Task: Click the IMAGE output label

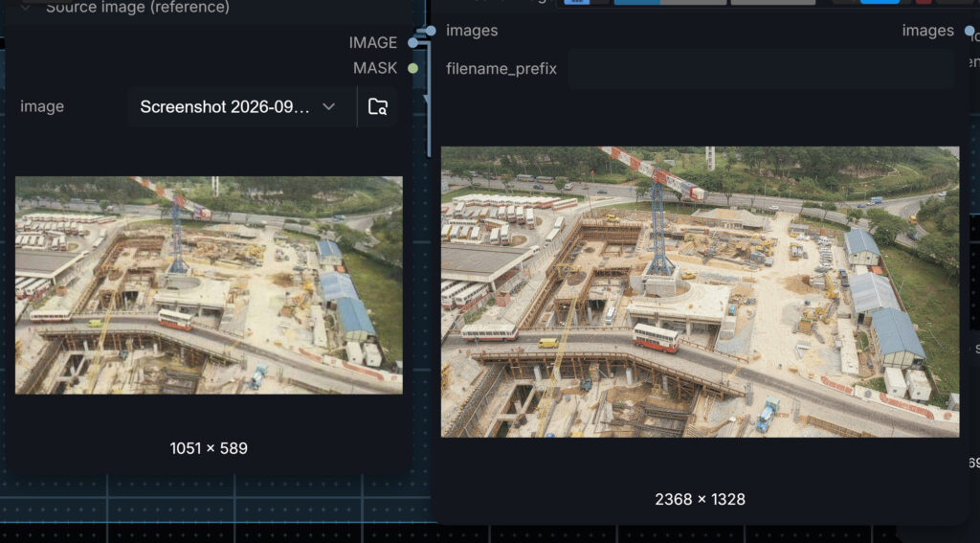Action: pyautogui.click(x=373, y=42)
